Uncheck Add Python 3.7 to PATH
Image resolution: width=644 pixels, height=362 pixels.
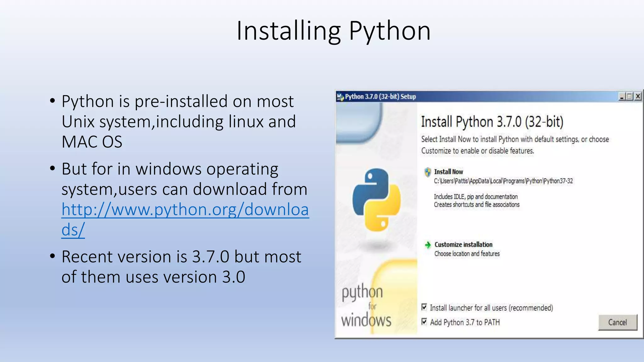424,321
